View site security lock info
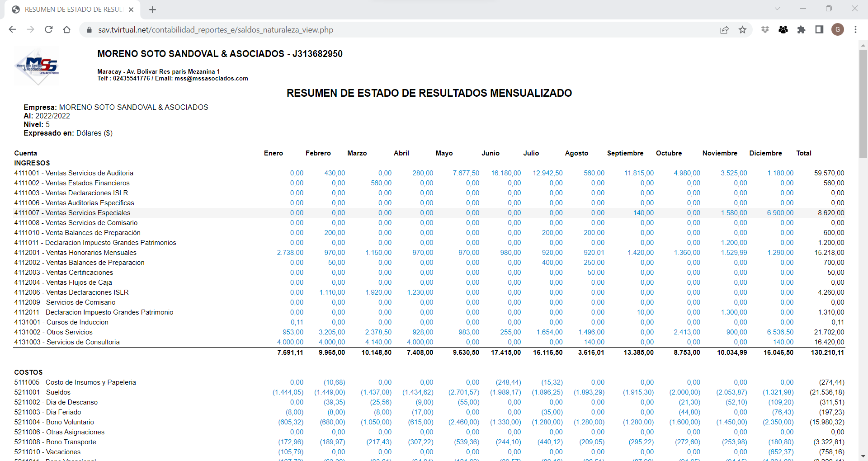868x461 pixels. point(89,30)
